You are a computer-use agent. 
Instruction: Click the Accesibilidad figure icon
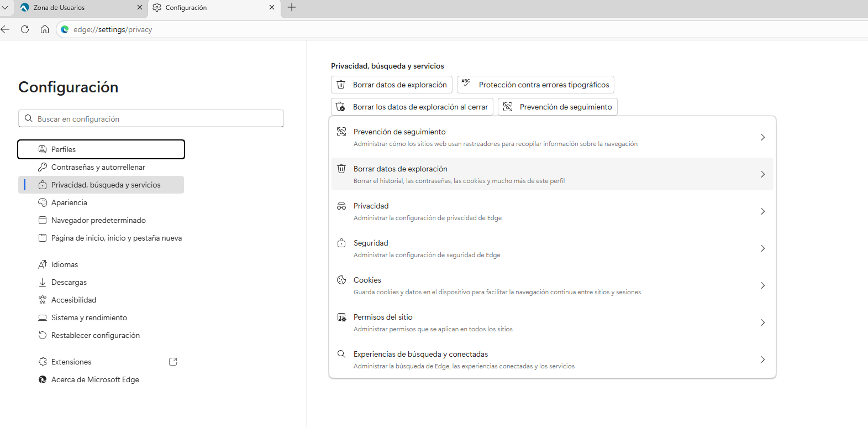43,300
